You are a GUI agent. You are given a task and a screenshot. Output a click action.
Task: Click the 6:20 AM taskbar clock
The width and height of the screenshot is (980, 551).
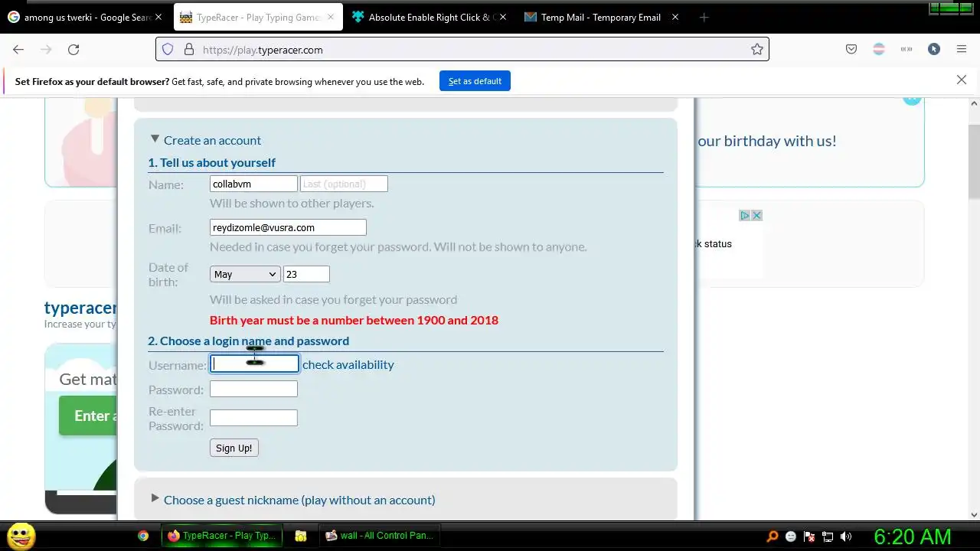point(912,536)
